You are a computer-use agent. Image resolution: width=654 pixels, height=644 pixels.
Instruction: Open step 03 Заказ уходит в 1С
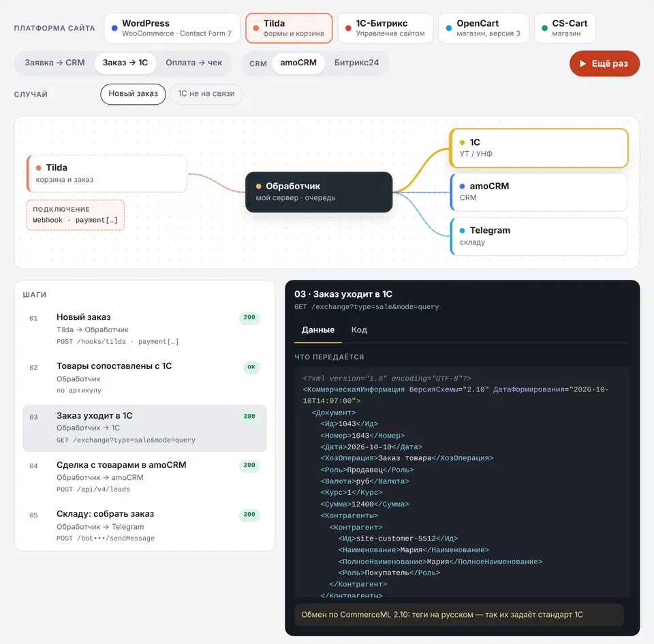click(144, 428)
